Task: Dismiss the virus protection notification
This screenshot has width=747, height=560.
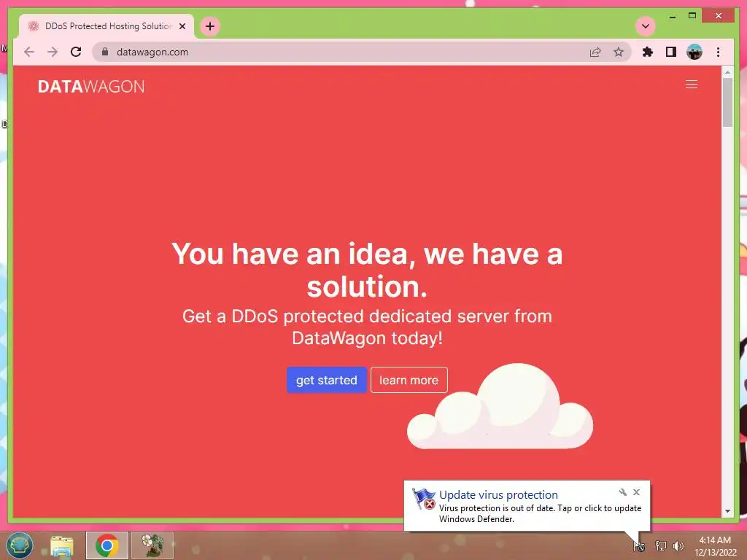Action: pyautogui.click(x=636, y=492)
